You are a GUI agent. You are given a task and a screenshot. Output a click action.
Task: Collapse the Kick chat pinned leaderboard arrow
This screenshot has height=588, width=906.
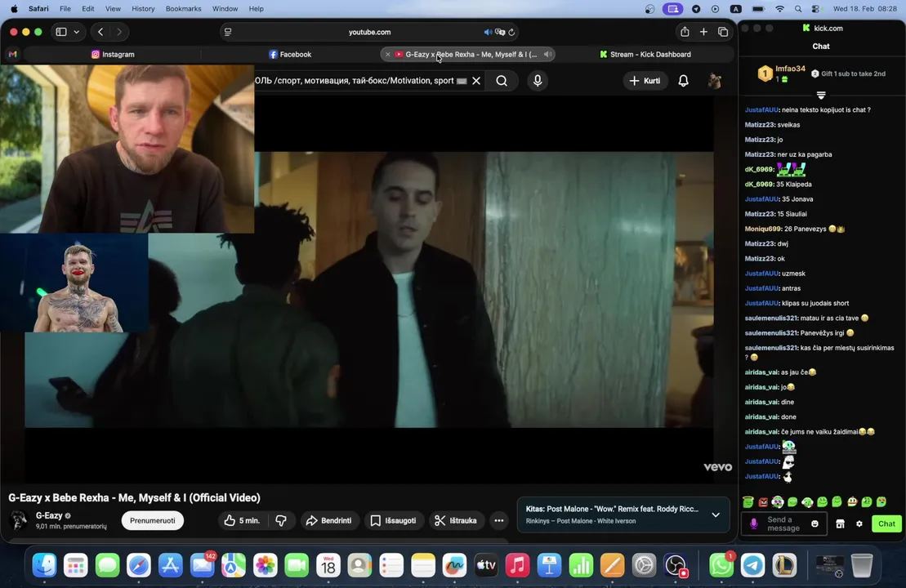(821, 95)
